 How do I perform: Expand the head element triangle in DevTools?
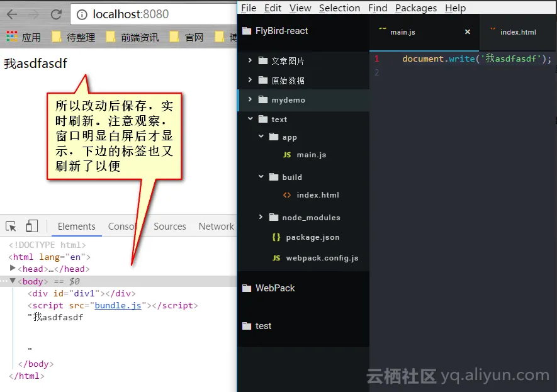tap(13, 268)
